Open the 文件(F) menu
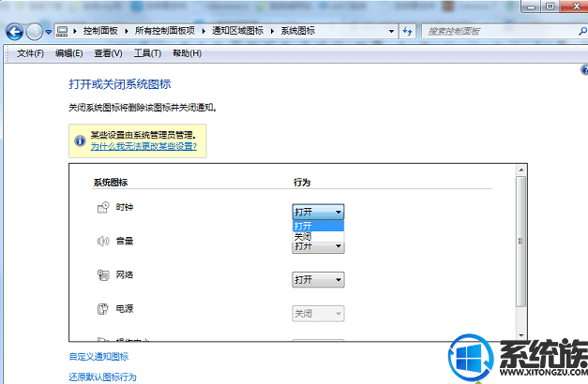 [x=30, y=53]
